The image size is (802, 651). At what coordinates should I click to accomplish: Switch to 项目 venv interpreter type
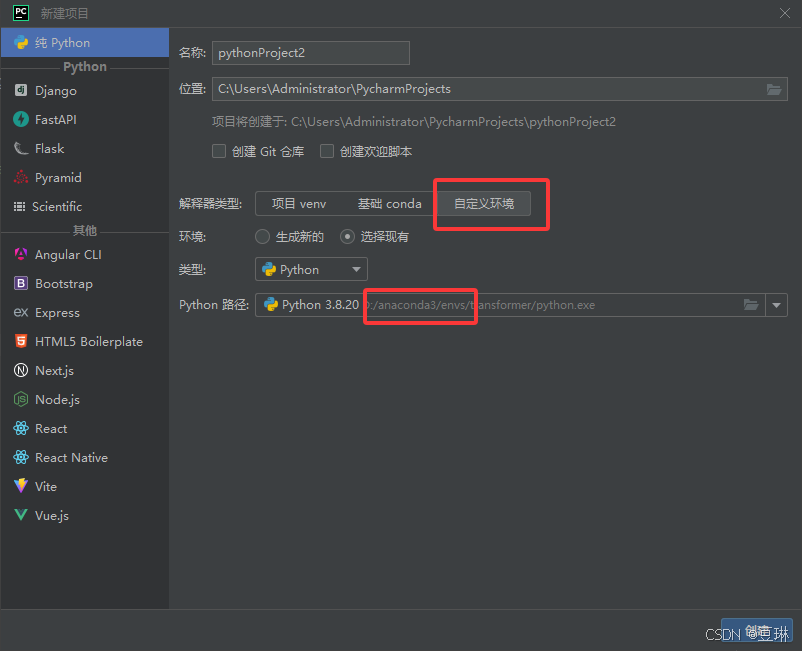click(299, 204)
